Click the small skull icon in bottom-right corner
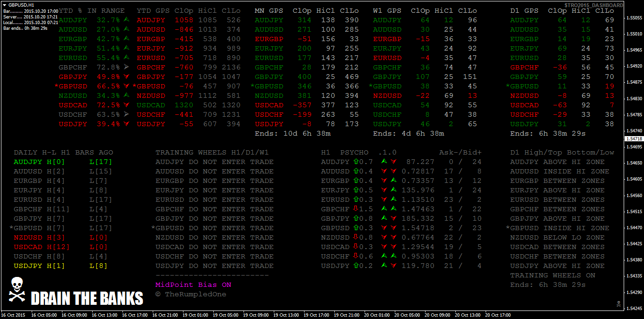The width and height of the screenshot is (644, 319). [x=618, y=303]
